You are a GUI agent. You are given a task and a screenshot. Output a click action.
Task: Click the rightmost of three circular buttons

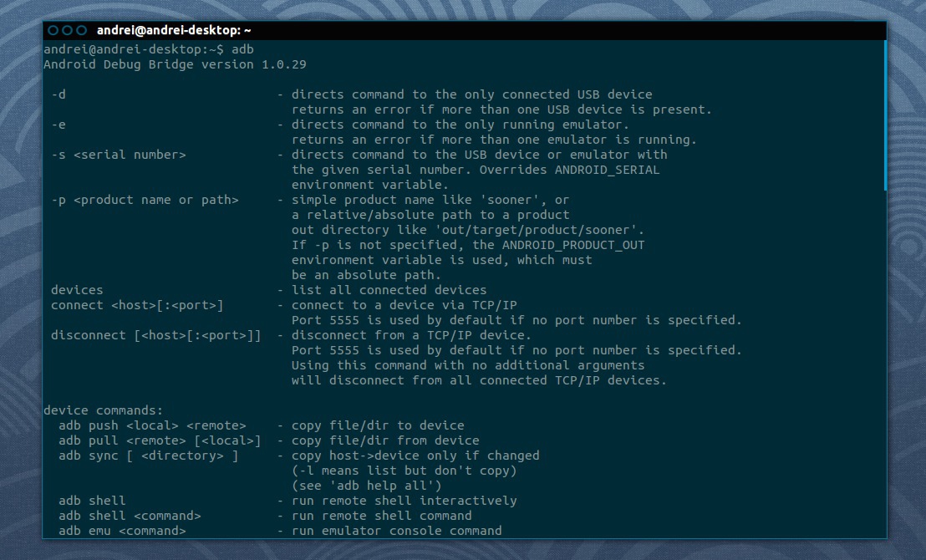81,30
